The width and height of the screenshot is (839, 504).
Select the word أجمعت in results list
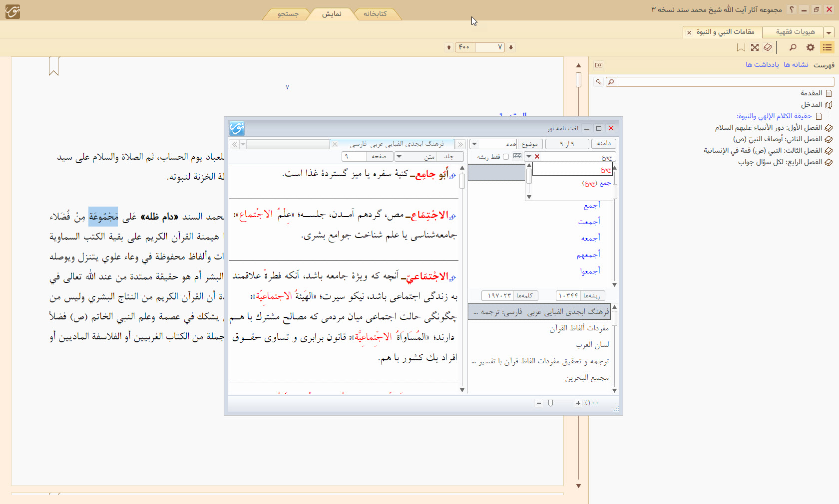tap(589, 222)
